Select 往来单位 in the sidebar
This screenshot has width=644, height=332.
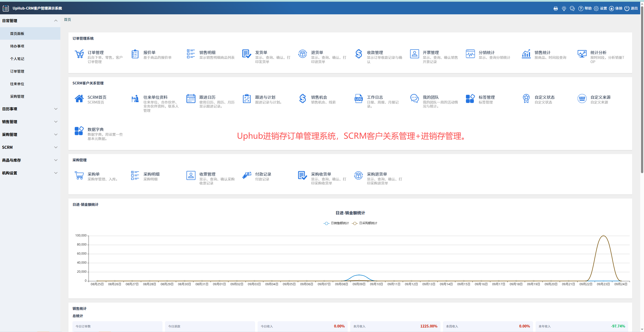coord(30,84)
